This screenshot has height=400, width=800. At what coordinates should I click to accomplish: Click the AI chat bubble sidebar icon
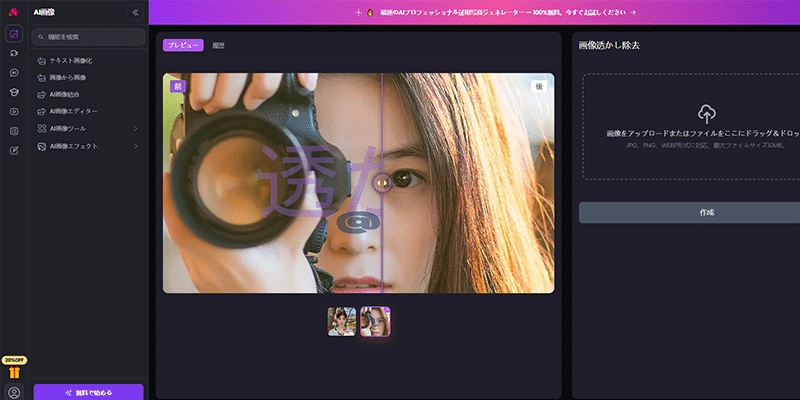(14, 73)
